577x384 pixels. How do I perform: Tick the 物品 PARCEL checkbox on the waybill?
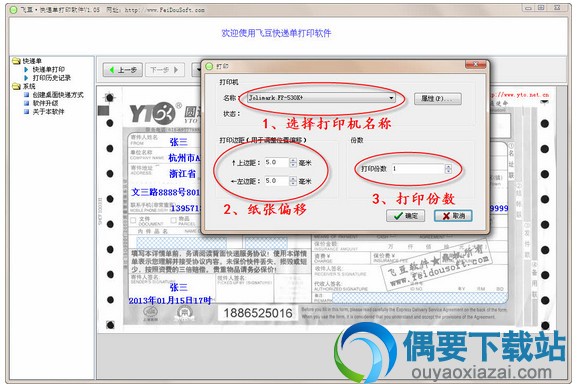(173, 220)
